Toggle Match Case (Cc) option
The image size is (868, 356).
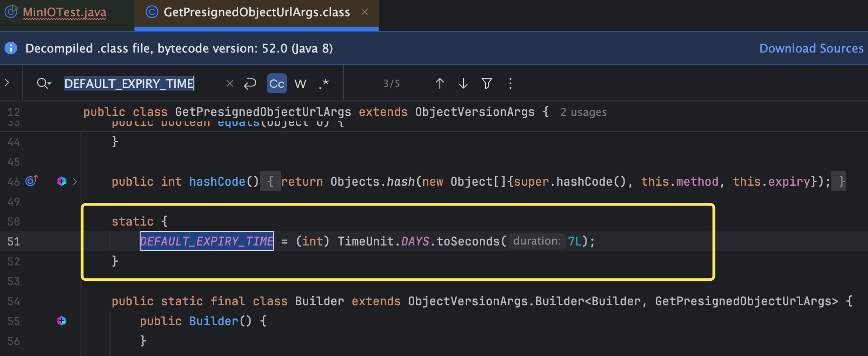tap(277, 83)
